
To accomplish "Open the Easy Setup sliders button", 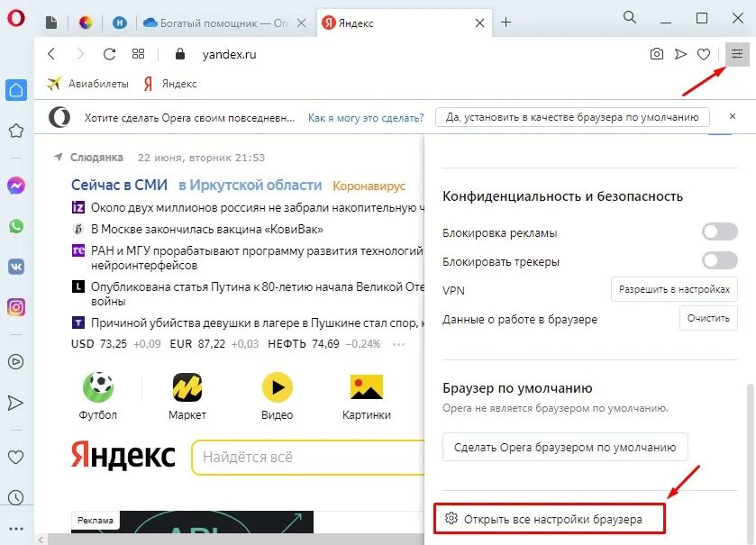I will (x=737, y=54).
